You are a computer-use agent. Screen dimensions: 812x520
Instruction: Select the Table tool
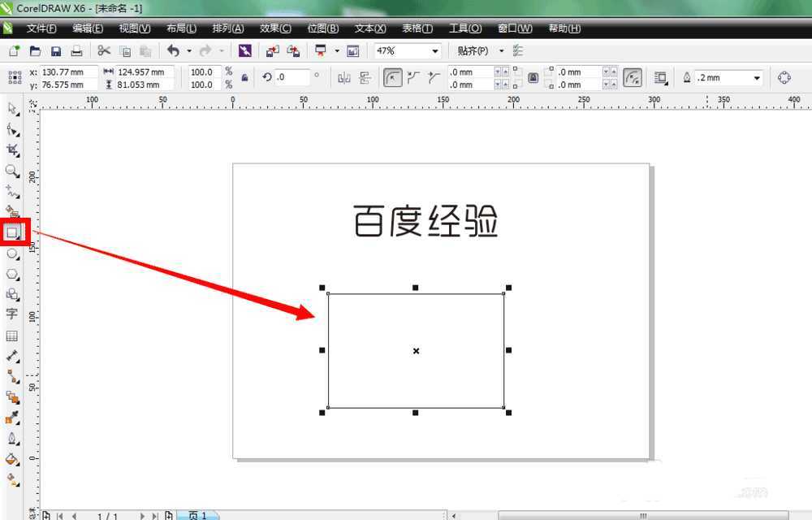[x=12, y=335]
